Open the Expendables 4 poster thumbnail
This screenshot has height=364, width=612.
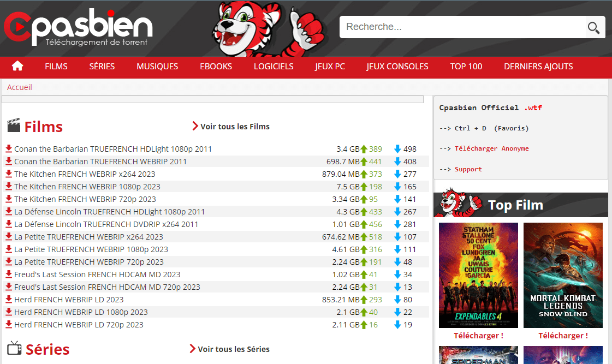click(x=478, y=275)
